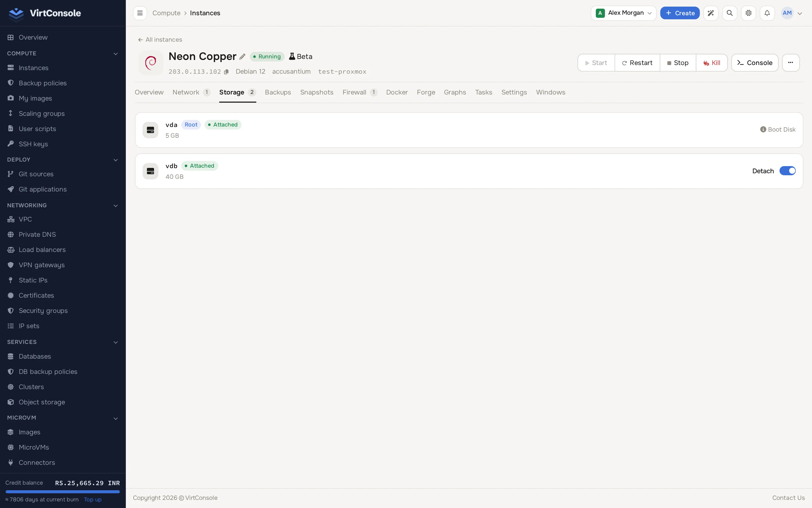Switch to the Network tab

[x=191, y=92]
